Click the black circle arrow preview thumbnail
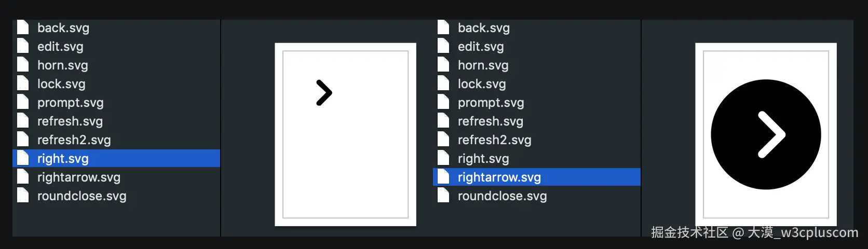The image size is (868, 249). coord(766,134)
